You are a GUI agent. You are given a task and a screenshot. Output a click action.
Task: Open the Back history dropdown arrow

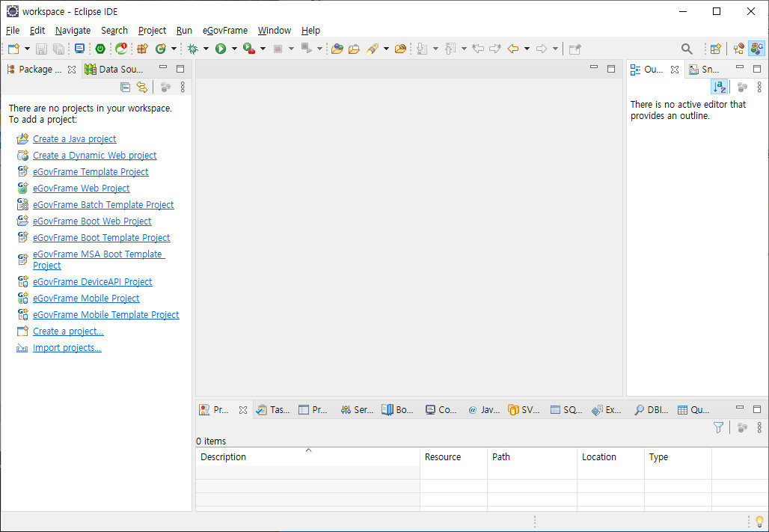pyautogui.click(x=527, y=49)
